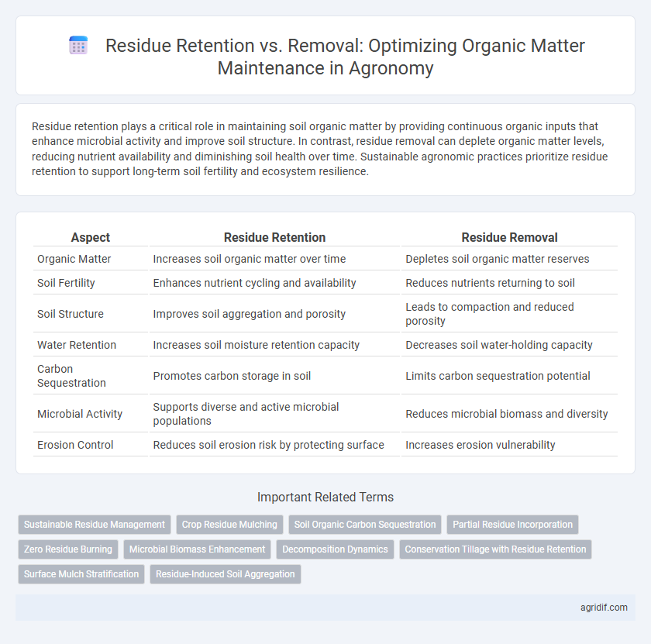The height and width of the screenshot is (644, 651).
Task: Open the Partial Residue Incorporation tag
Action: (x=512, y=525)
